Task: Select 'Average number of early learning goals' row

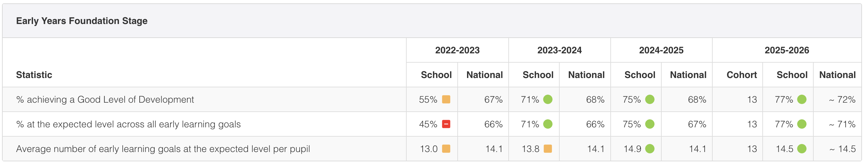Action: click(432, 149)
